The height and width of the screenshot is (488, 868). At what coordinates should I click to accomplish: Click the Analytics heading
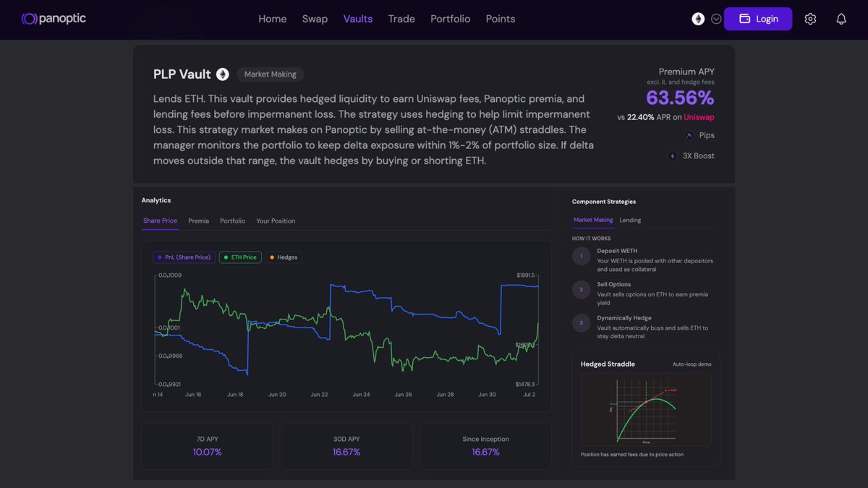(x=156, y=200)
